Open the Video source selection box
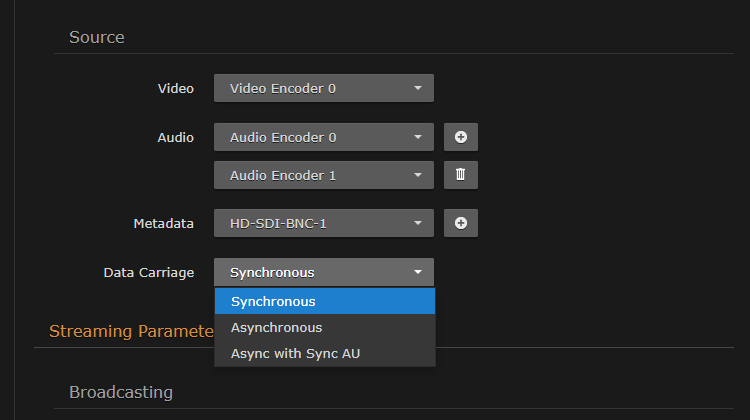The image size is (750, 420). pyautogui.click(x=323, y=88)
